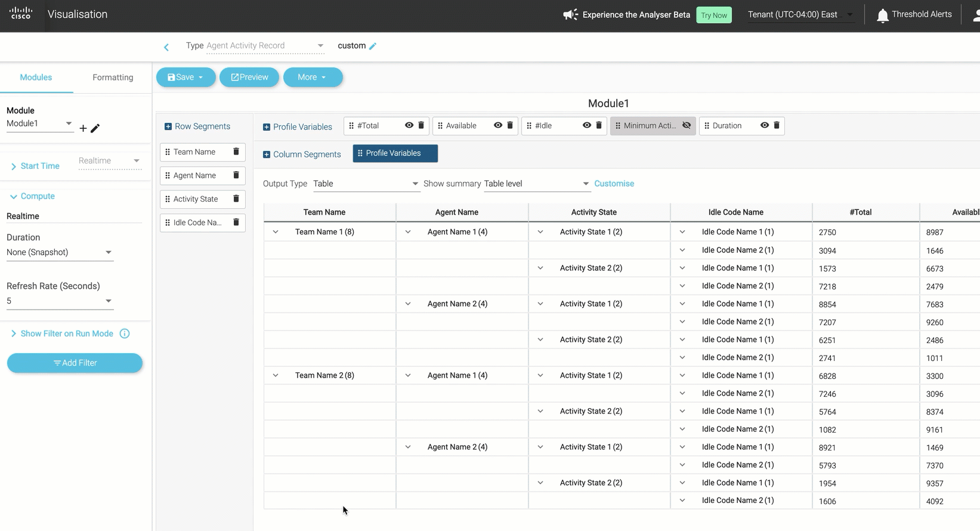Click the Add Filter button
This screenshot has height=531, width=980.
pyautogui.click(x=75, y=363)
